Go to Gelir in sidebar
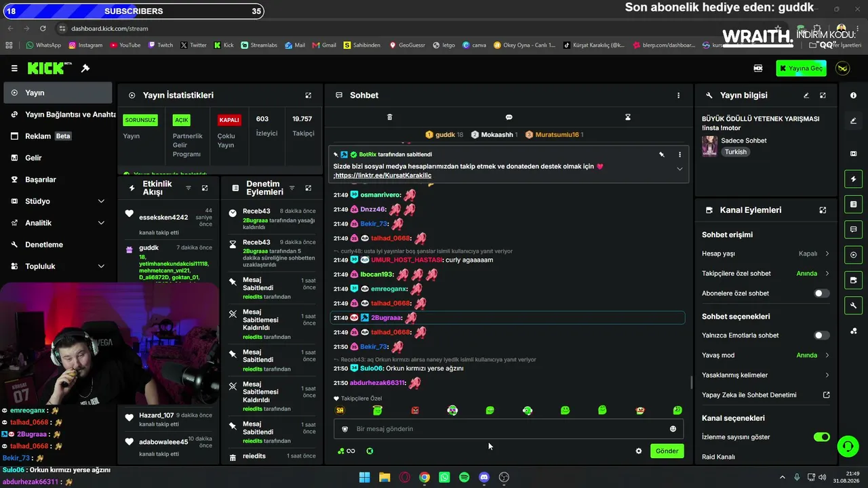 click(58, 158)
